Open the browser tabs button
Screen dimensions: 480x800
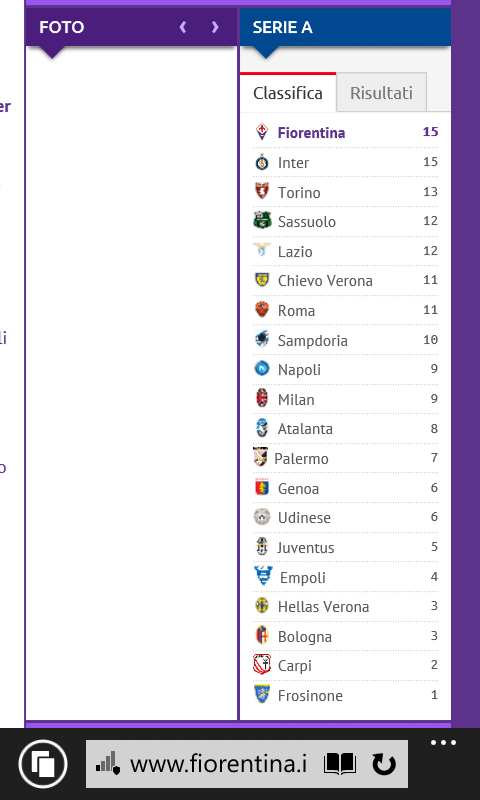click(43, 764)
